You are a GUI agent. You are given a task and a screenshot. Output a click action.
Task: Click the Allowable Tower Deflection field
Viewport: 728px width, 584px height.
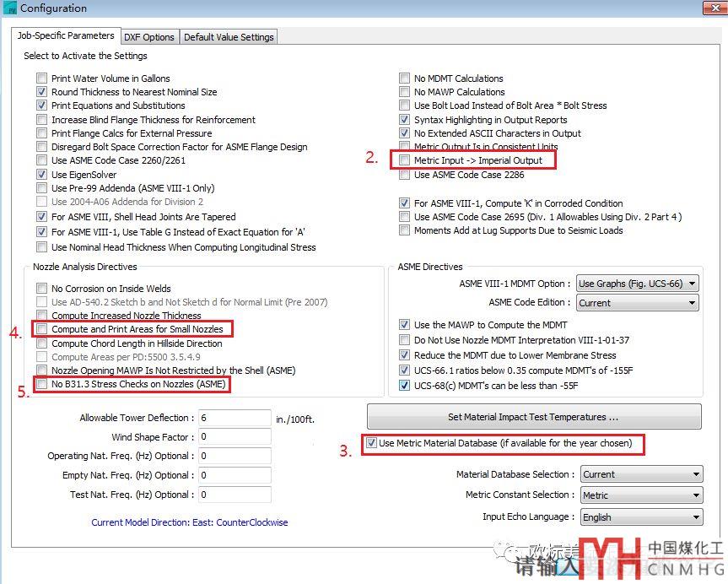tap(235, 418)
